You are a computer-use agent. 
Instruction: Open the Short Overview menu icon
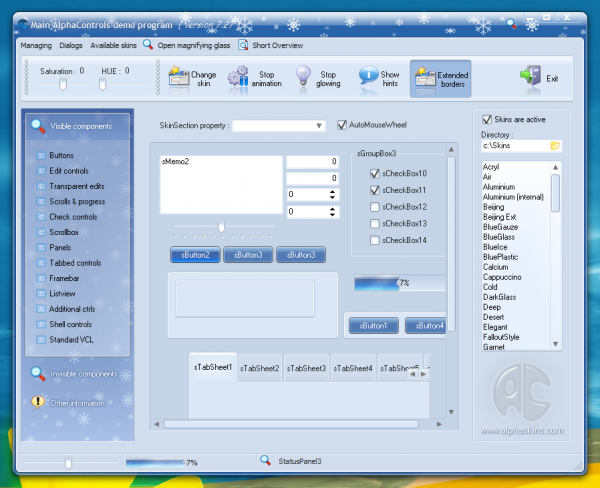tap(243, 45)
